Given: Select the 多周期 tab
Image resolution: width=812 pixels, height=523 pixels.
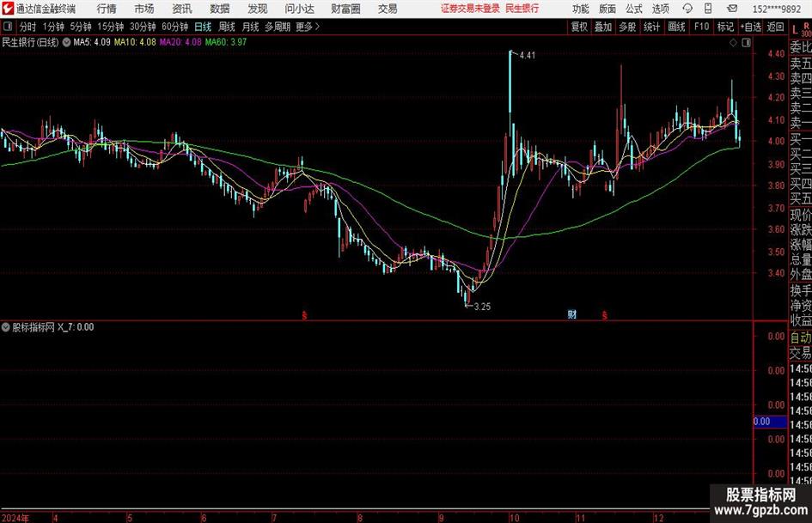Looking at the screenshot, I should coord(278,27).
